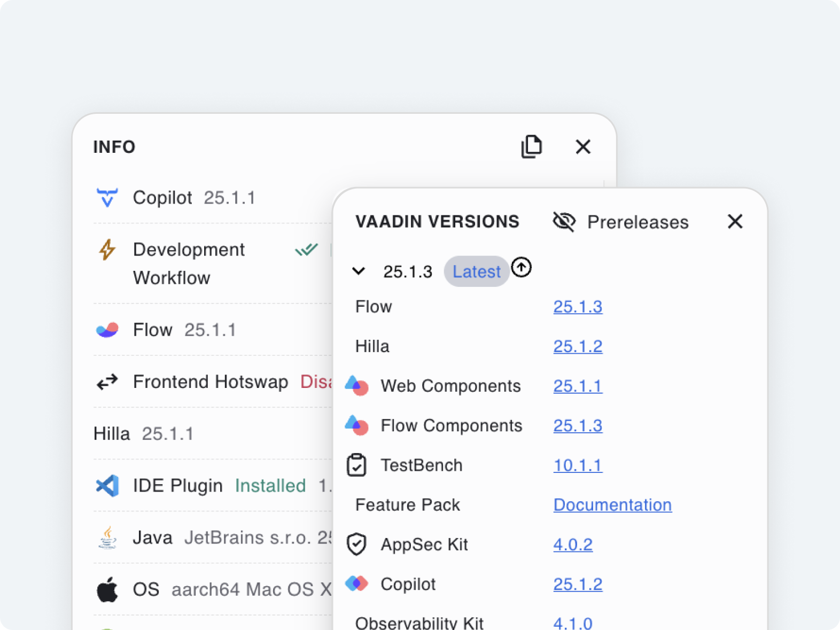Close the Info panel
Screen dimensions: 840x630
(x=583, y=146)
